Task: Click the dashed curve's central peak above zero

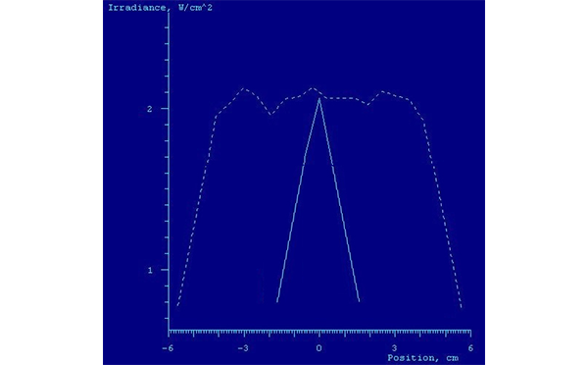Action: point(312,88)
